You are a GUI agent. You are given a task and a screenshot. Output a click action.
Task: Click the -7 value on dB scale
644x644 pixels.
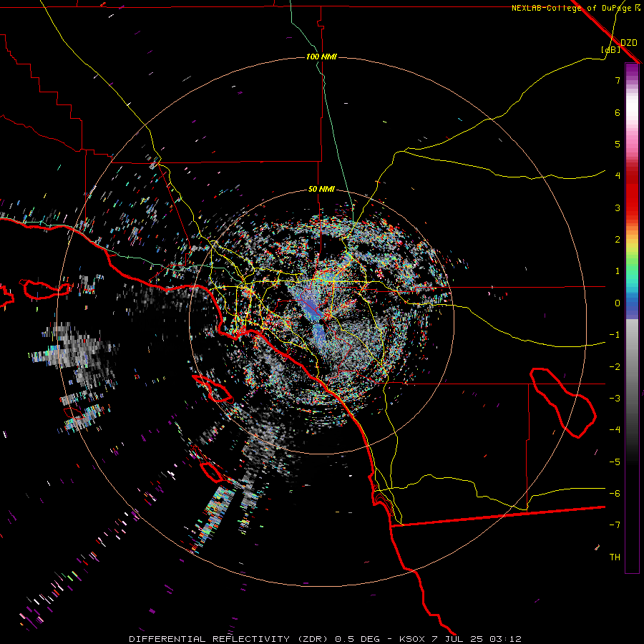615,525
